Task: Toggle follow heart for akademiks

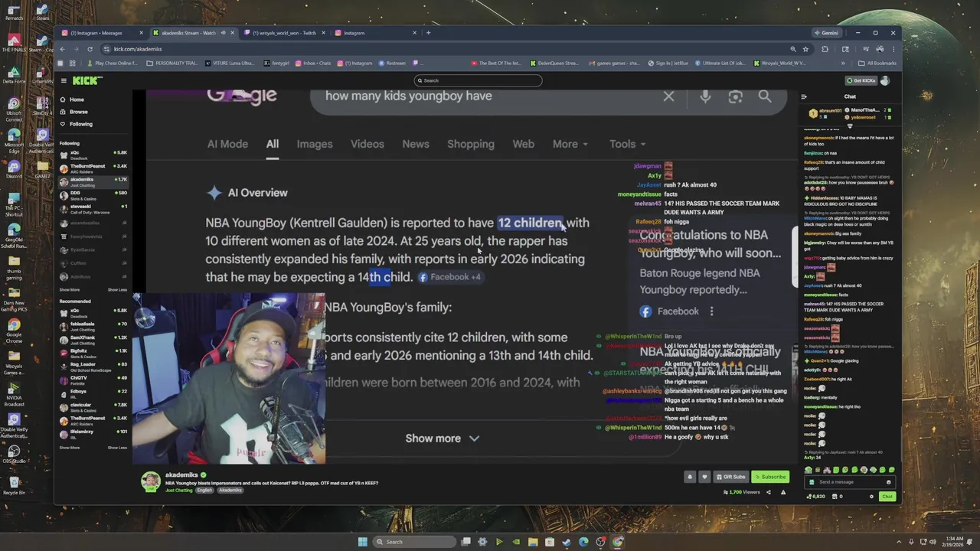Action: click(704, 477)
